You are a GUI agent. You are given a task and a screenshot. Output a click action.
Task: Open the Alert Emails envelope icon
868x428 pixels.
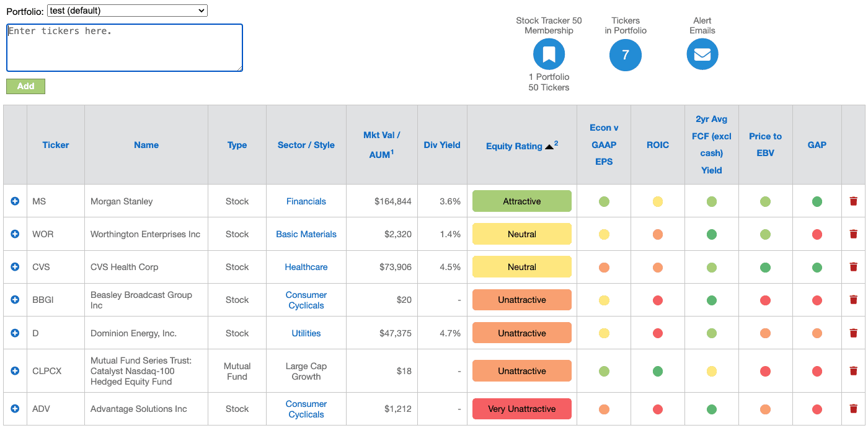point(702,55)
